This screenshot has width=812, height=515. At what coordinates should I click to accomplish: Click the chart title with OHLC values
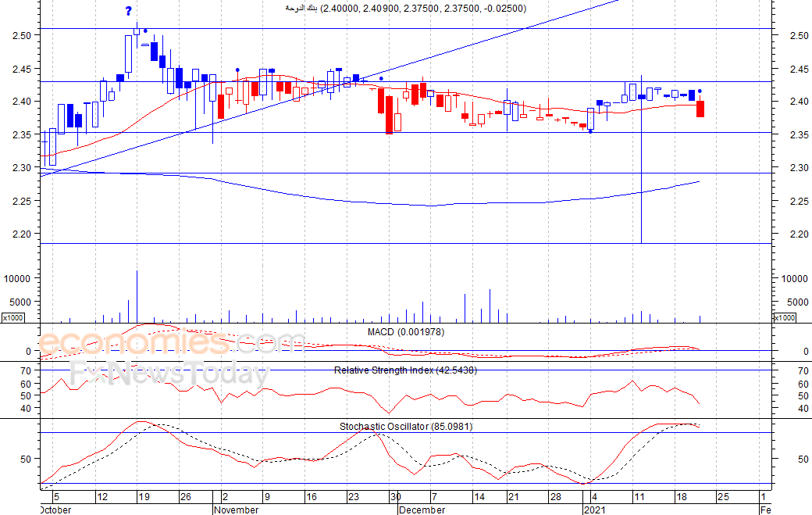coord(405,9)
